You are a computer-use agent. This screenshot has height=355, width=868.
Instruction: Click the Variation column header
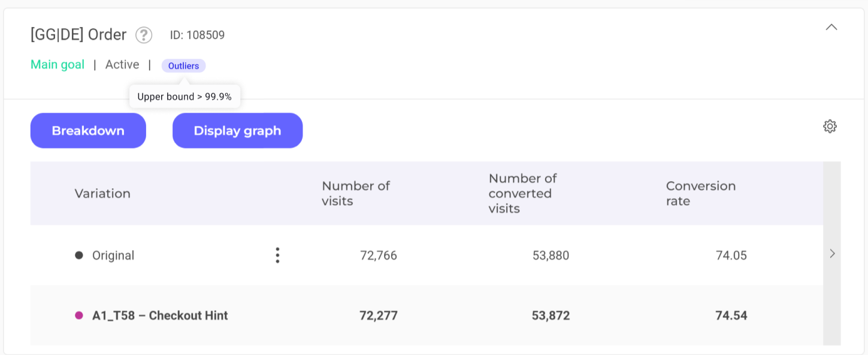pos(102,194)
